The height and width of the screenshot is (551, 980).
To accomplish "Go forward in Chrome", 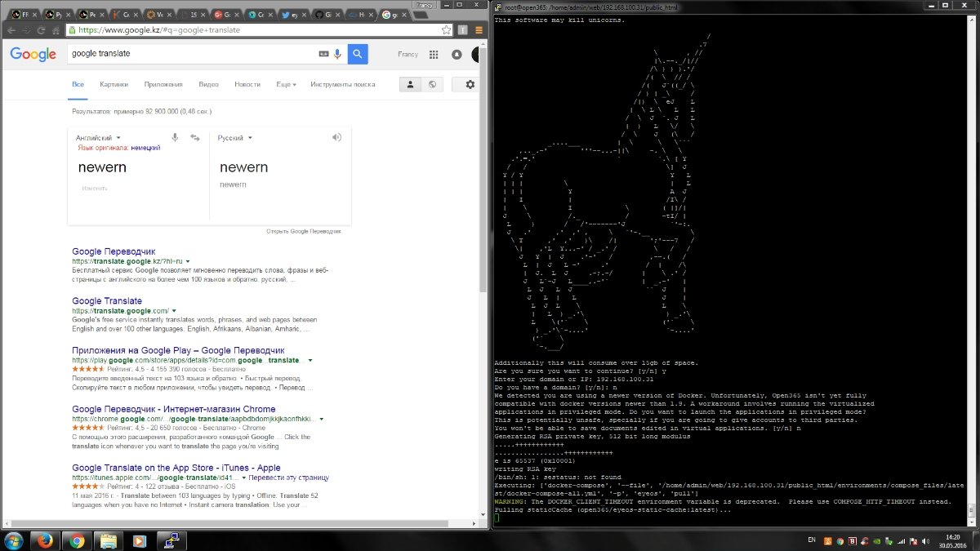I will click(26, 29).
